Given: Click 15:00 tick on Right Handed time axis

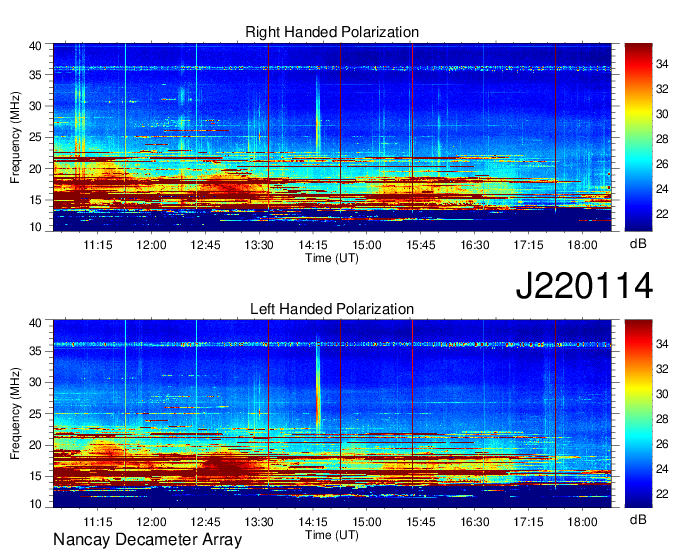Looking at the screenshot, I should 366,245.
